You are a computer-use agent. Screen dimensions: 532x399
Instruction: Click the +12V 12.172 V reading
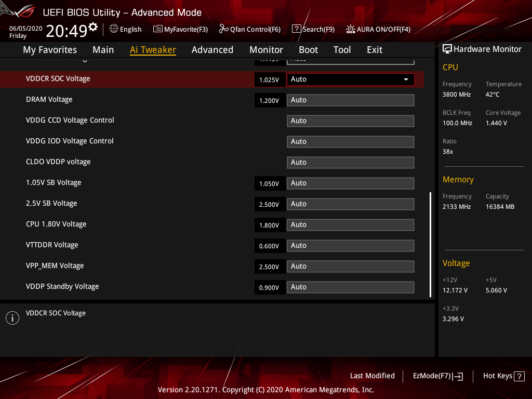[x=455, y=290]
